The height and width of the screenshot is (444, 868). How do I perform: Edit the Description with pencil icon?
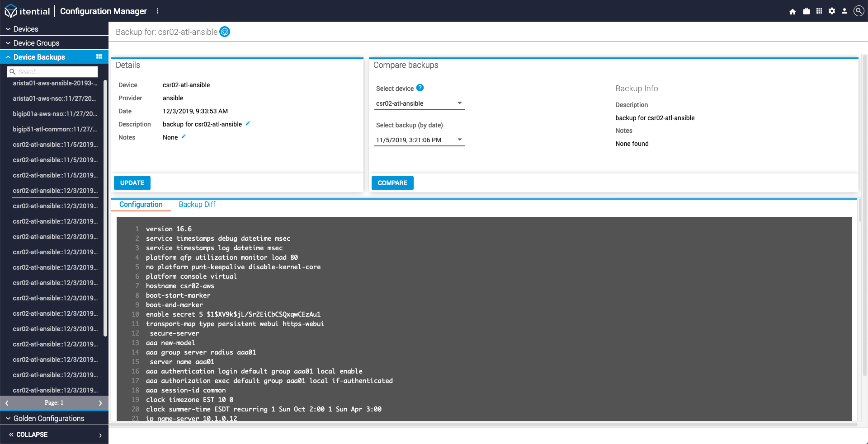(x=248, y=123)
